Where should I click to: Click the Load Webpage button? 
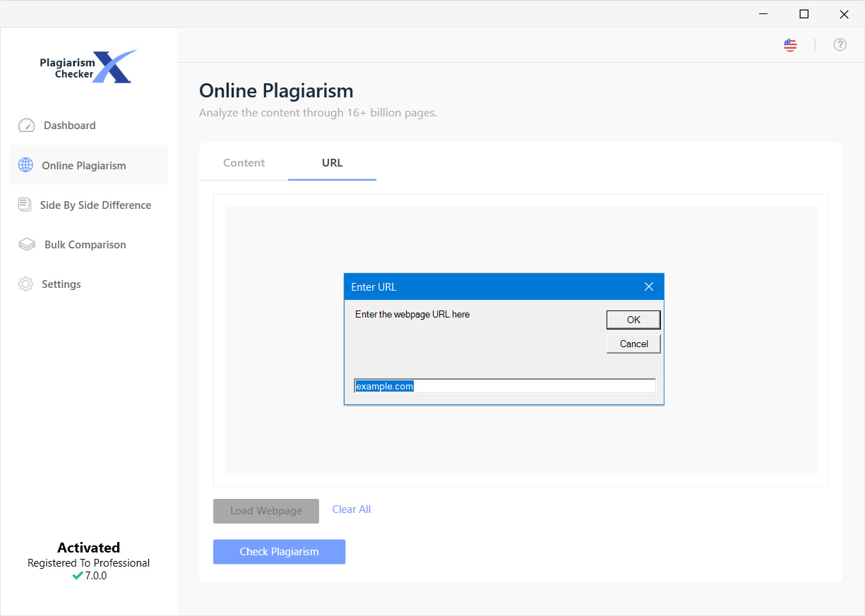(266, 511)
